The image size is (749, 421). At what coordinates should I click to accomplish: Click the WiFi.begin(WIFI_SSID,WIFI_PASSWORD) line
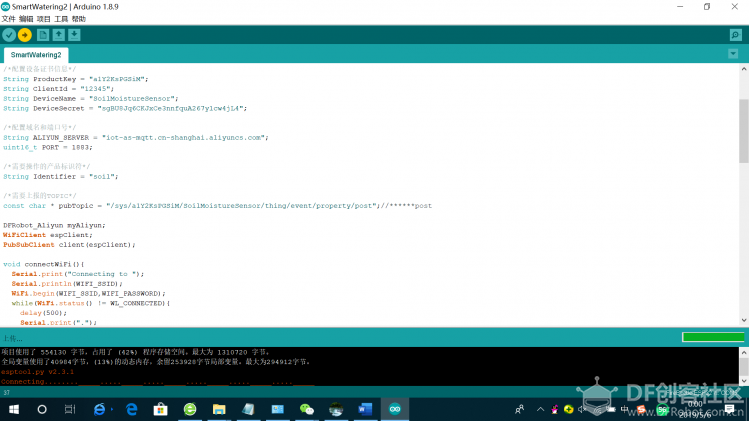click(88, 293)
